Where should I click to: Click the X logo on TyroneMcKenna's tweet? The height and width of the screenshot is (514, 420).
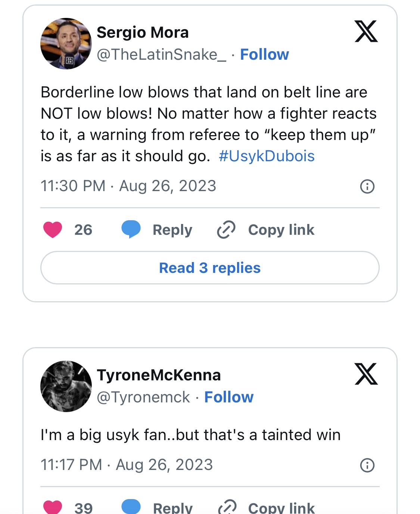(x=366, y=374)
